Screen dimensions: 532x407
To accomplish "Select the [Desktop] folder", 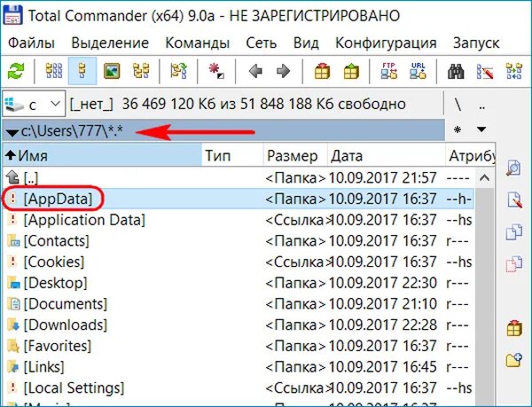I will (x=239, y=283).
